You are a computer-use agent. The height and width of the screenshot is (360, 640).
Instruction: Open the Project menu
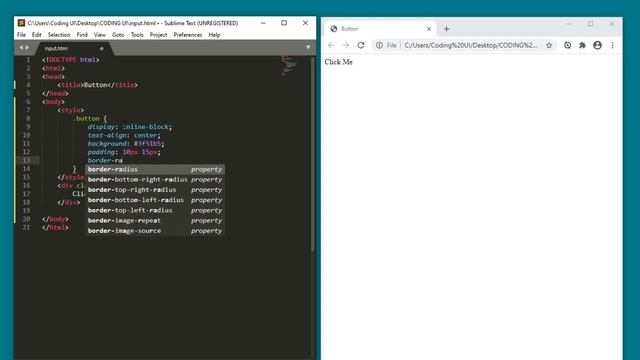[158, 35]
